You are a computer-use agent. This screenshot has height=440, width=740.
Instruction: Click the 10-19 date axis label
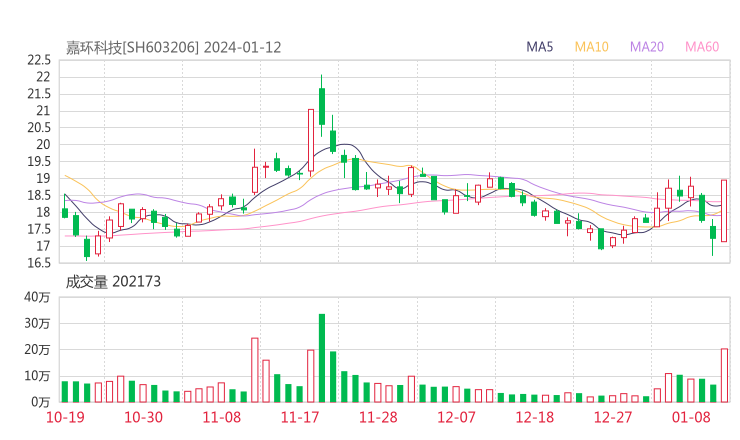tap(65, 417)
